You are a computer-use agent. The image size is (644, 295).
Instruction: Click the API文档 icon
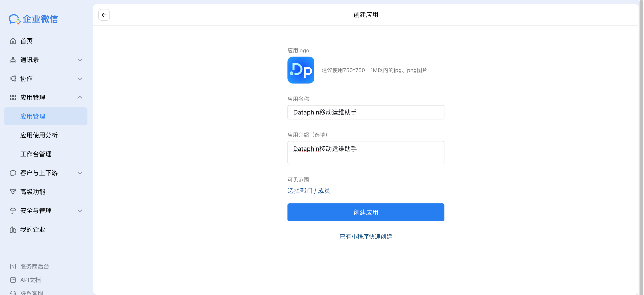13,280
